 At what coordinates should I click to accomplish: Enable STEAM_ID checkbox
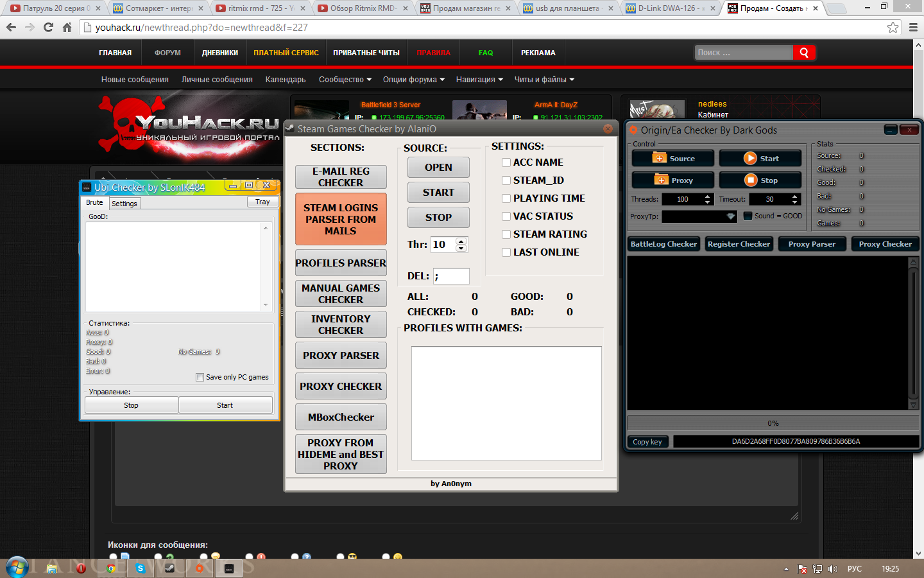506,180
